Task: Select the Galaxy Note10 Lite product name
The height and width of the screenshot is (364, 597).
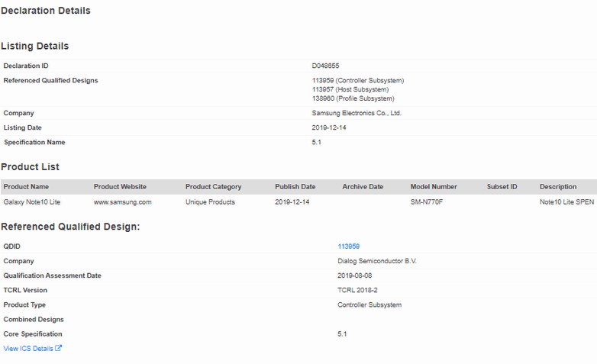Action: point(32,201)
